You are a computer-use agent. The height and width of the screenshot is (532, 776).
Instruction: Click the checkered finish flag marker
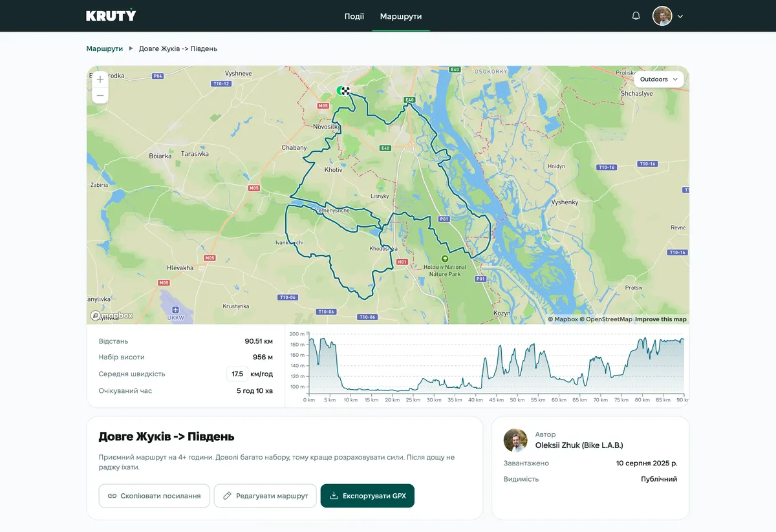pos(346,91)
